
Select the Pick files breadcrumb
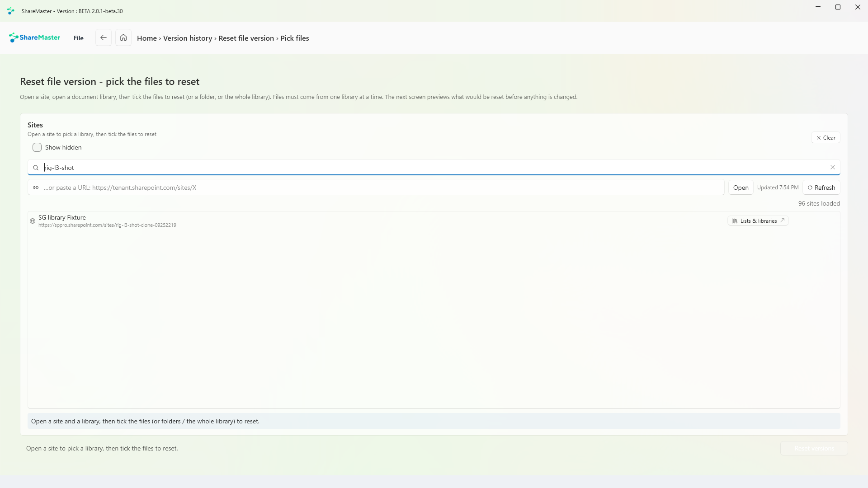[295, 38]
